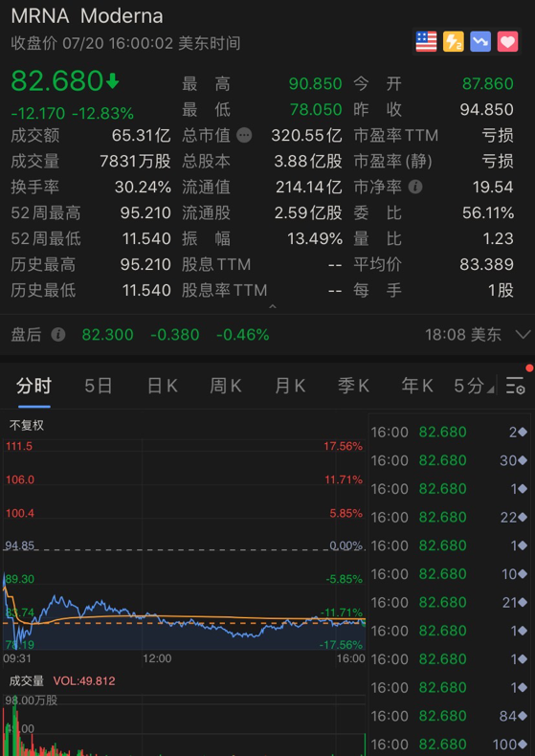
Task: Select the trade tick with volume 100
Action: coord(449,744)
